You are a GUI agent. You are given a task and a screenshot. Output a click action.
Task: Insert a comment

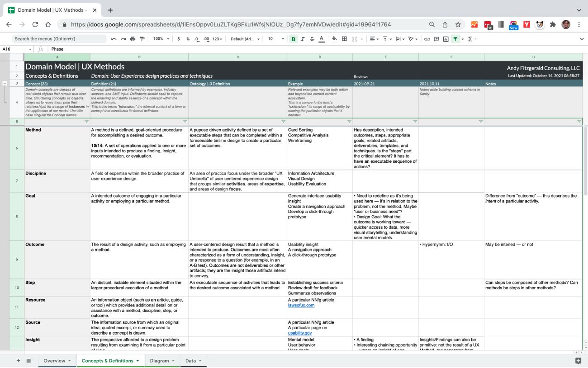coord(436,39)
